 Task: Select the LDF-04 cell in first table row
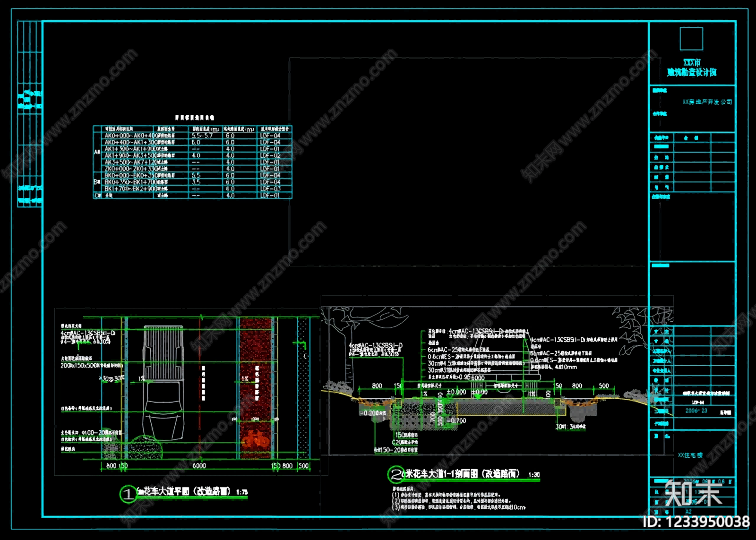click(x=270, y=136)
